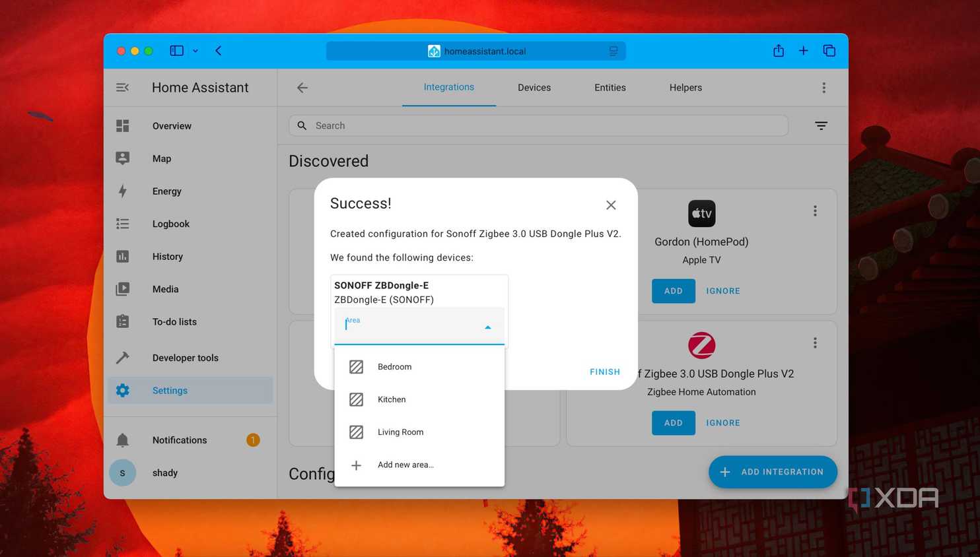Click the Safari share icon
980x557 pixels.
pos(779,50)
